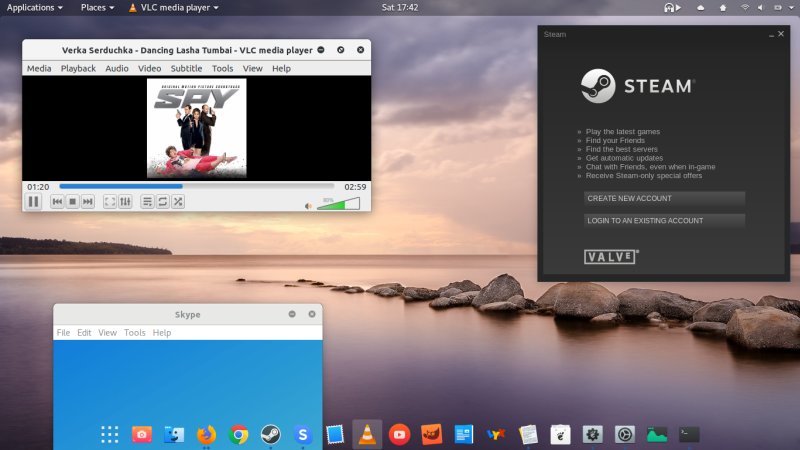Toggle VLC fullscreen video mode
The height and width of the screenshot is (450, 800).
point(110,202)
